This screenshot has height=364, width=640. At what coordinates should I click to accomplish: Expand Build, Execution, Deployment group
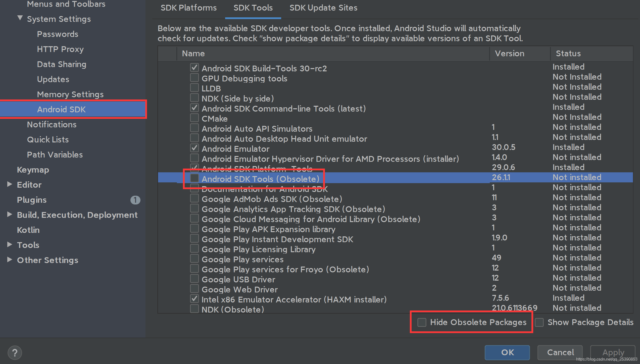coord(10,214)
